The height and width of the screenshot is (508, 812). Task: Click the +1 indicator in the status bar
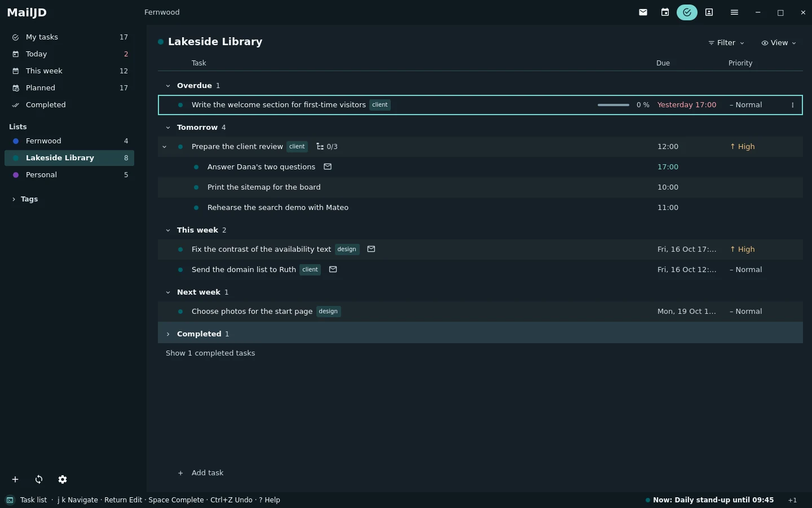(x=793, y=500)
